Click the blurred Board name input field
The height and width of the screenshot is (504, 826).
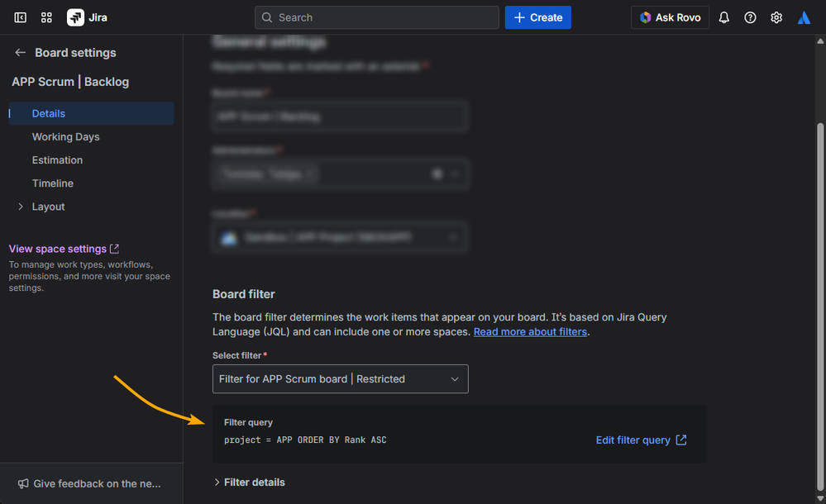(x=341, y=116)
